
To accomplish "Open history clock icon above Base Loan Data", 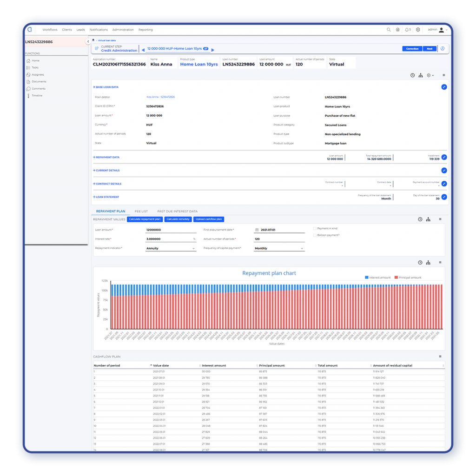I will [412, 75].
